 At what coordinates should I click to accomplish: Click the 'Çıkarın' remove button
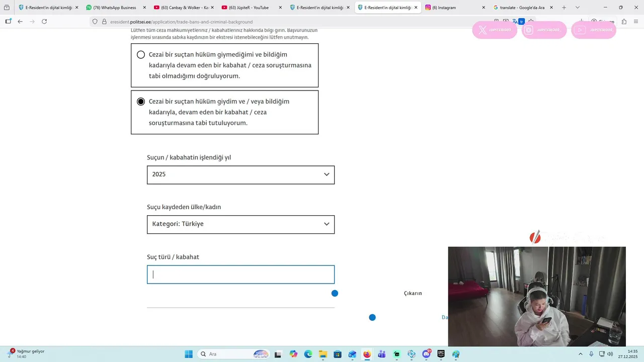[413, 293]
